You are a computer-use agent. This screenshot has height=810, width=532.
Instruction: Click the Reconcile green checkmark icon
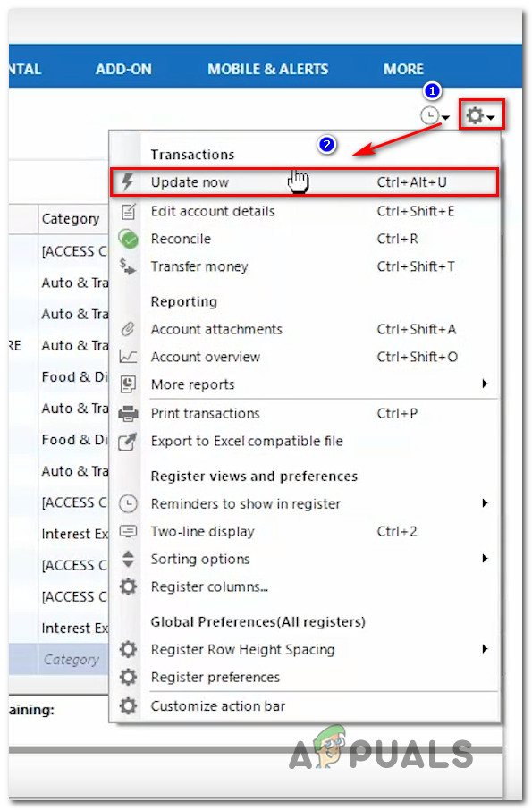click(x=128, y=239)
